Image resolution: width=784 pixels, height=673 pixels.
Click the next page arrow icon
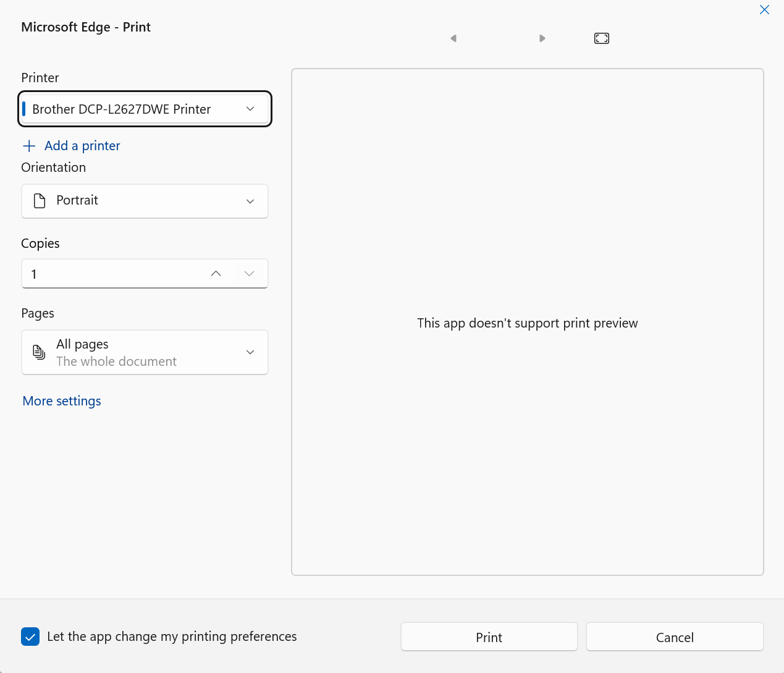[x=542, y=38]
